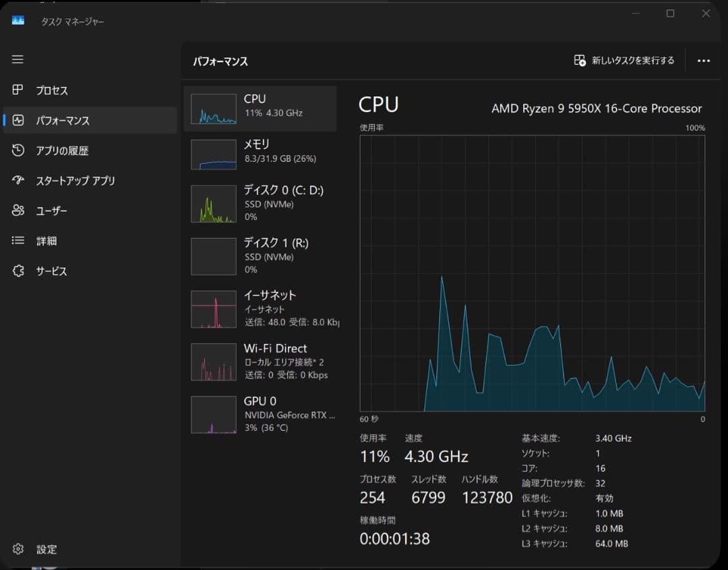Open the ユーザー (Users) icon
This screenshot has height=570, width=728.
click(x=18, y=210)
